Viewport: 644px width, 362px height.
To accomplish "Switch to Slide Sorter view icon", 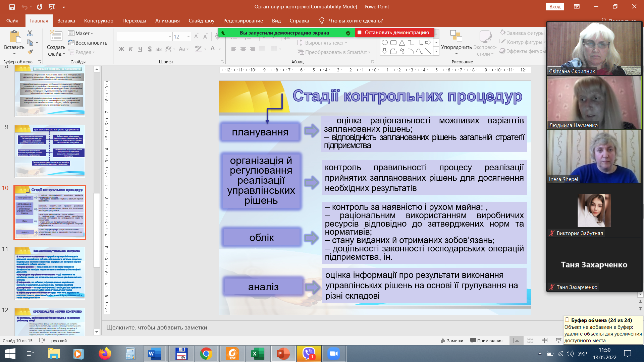I will (x=530, y=341).
